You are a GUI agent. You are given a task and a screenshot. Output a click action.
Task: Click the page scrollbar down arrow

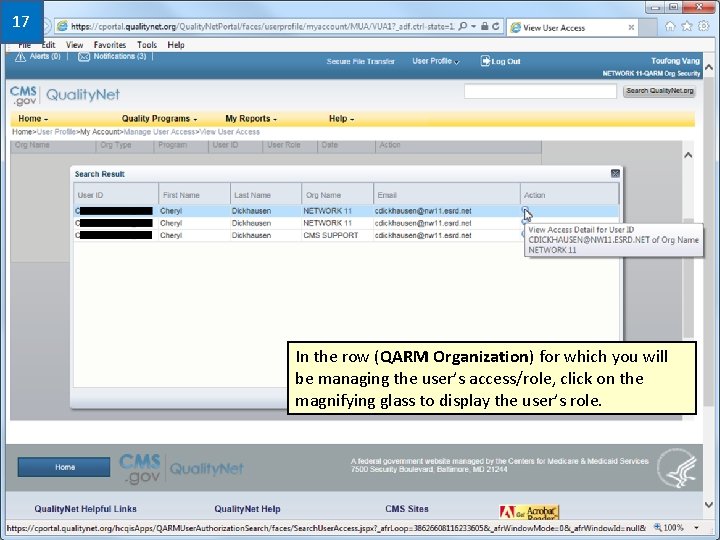[x=709, y=505]
